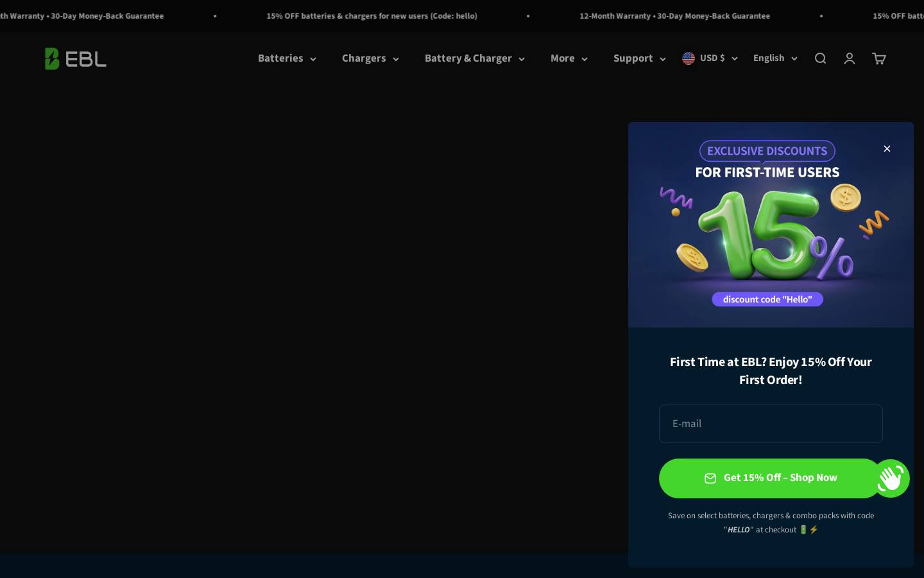Click Get 15% Off – Shop Now button
This screenshot has width=924, height=578.
point(771,478)
